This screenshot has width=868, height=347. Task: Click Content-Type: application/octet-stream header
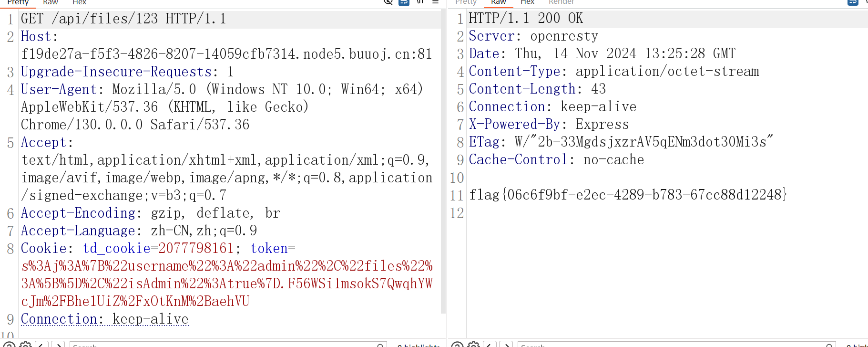click(613, 72)
